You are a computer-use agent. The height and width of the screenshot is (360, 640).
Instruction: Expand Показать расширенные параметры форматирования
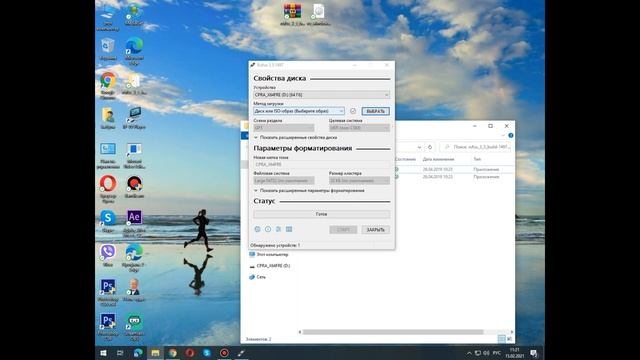pos(309,191)
